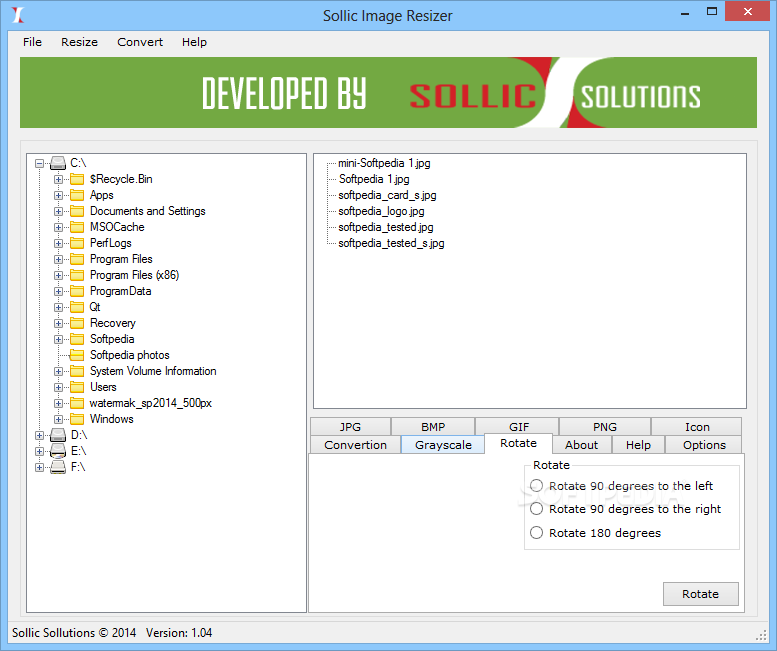Click the E:\ drive icon

58,451
